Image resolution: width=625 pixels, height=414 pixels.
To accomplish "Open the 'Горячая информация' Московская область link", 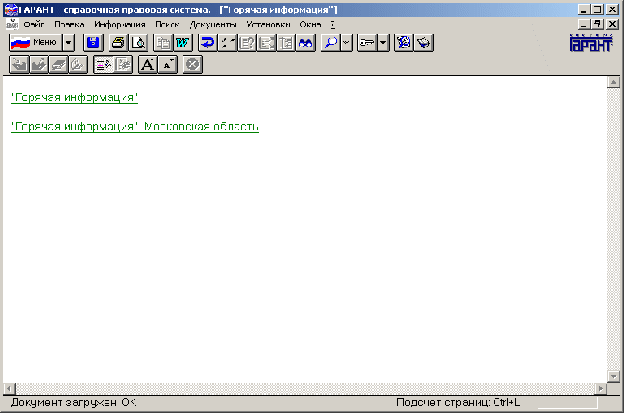I will (x=135, y=127).
